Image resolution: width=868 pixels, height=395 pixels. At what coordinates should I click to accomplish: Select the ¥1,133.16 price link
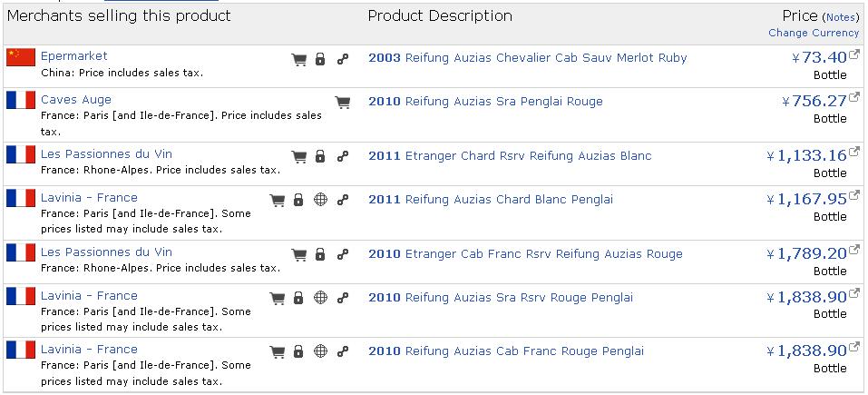pos(806,155)
